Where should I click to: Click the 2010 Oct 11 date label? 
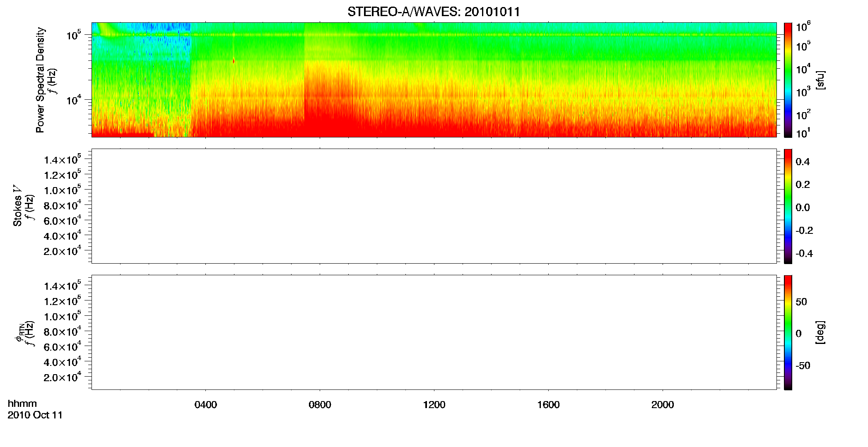click(x=35, y=415)
